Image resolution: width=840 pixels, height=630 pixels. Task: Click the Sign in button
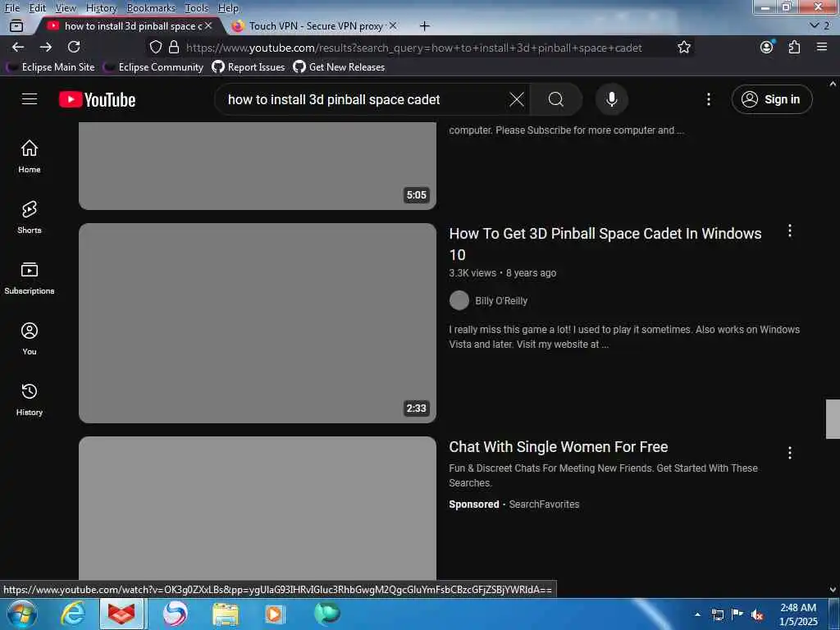tap(772, 99)
